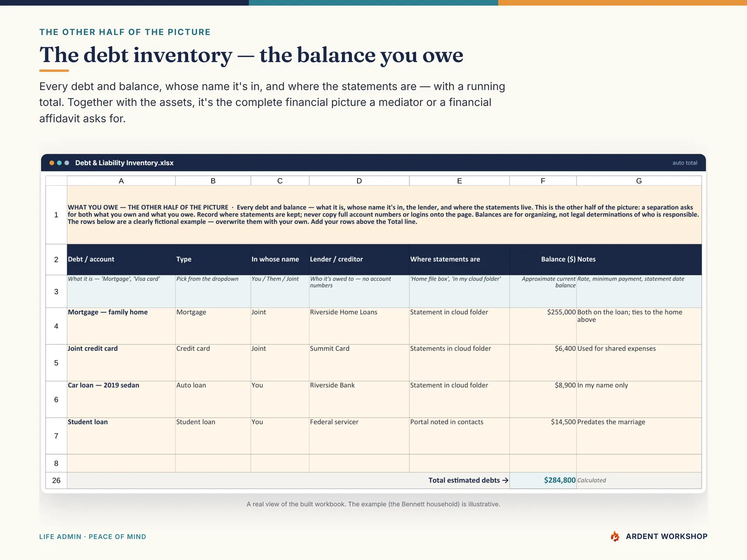Select column B header
This screenshot has width=747, height=560.
[x=213, y=181]
